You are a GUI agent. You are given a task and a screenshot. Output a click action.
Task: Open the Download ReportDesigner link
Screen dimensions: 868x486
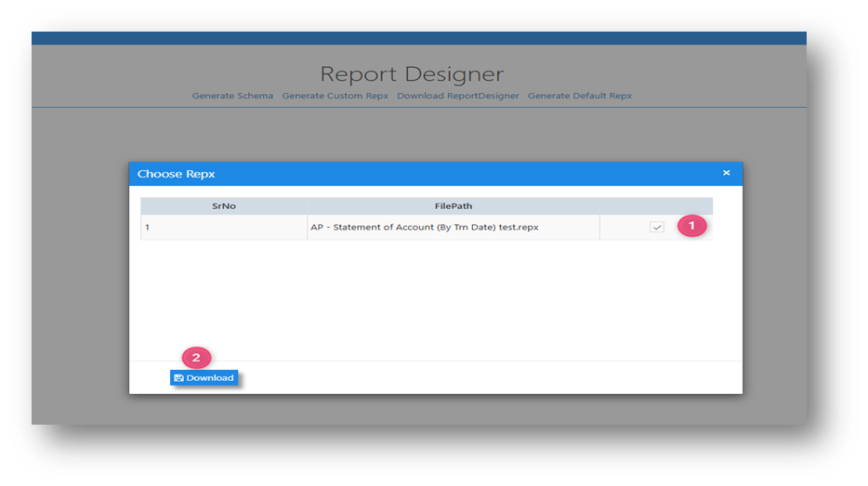click(x=458, y=96)
